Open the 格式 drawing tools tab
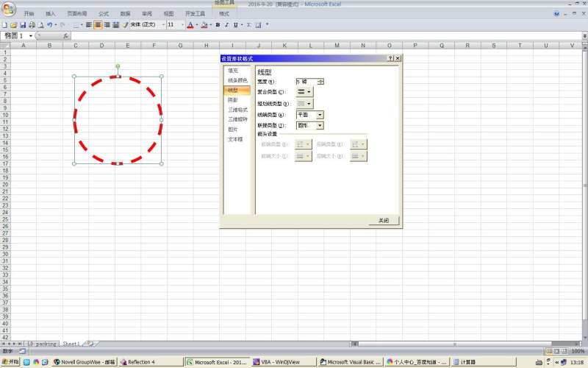This screenshot has height=368, width=588. click(x=224, y=13)
